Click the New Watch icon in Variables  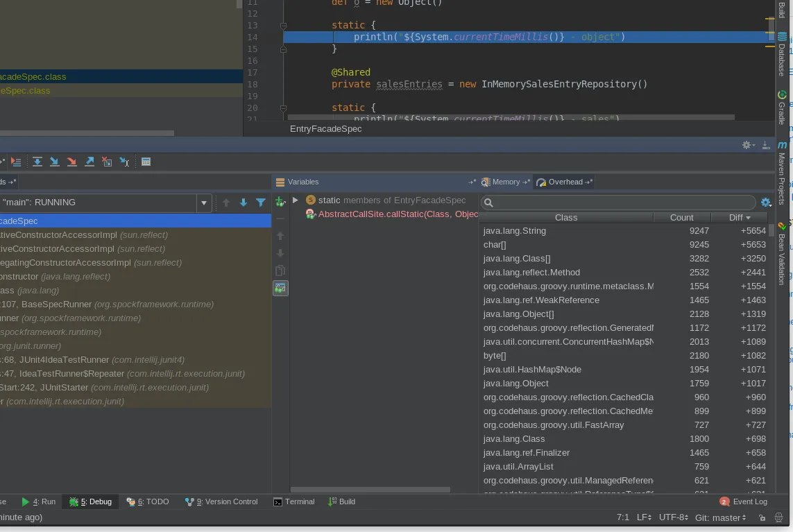pos(280,202)
